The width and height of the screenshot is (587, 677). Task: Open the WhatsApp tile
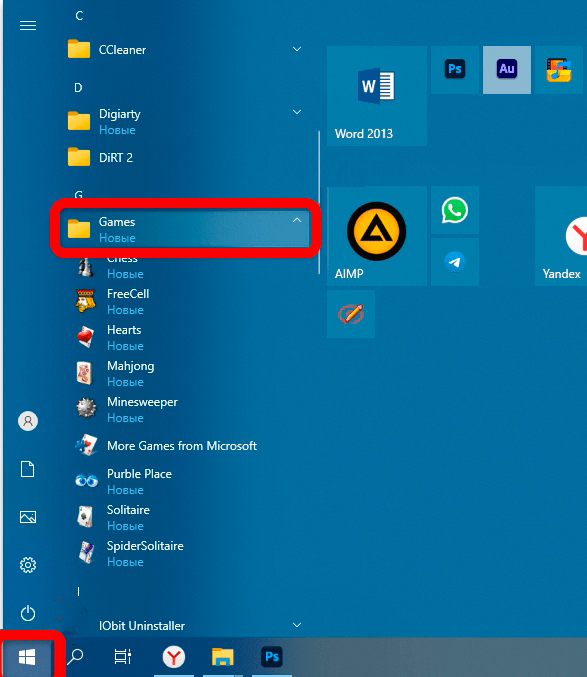[455, 210]
